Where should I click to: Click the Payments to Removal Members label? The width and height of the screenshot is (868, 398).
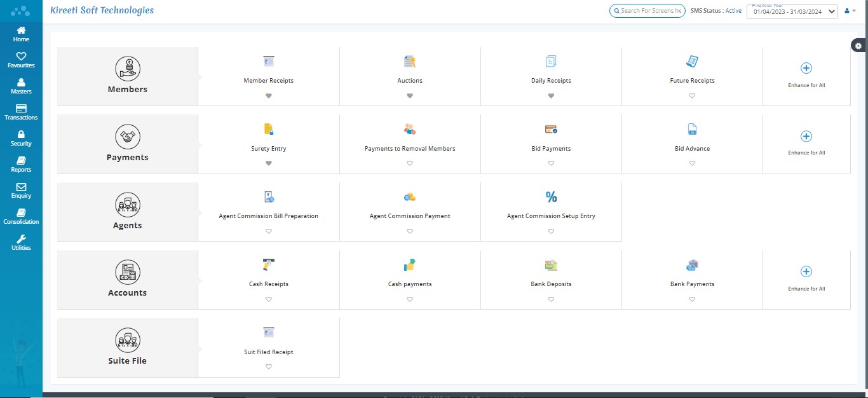point(410,149)
